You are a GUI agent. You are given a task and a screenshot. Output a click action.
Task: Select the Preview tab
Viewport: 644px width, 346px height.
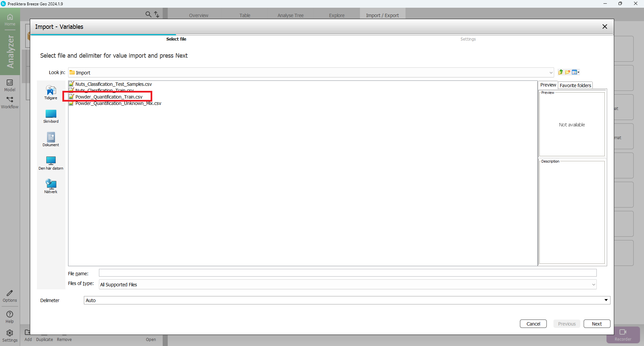pos(548,85)
